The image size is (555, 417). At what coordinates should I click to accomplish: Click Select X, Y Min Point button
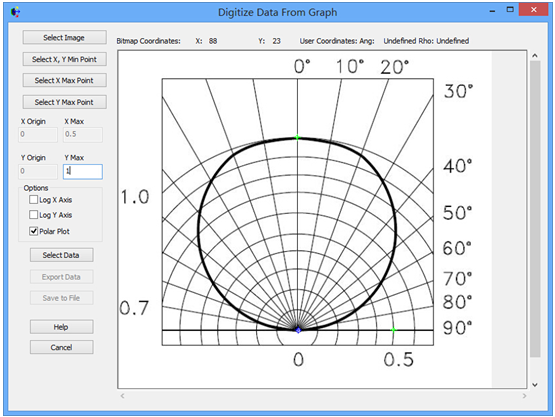(x=64, y=59)
